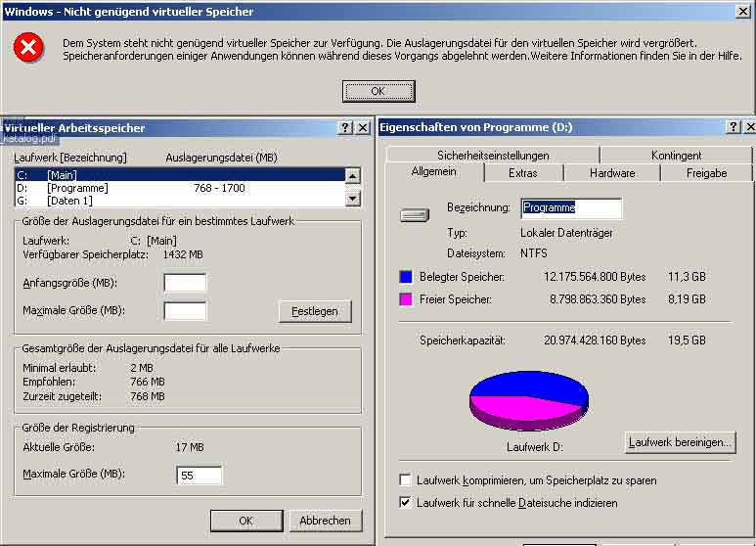Image resolution: width=756 pixels, height=546 pixels.
Task: Click the disk usage pie chart
Action: pyautogui.click(x=529, y=400)
